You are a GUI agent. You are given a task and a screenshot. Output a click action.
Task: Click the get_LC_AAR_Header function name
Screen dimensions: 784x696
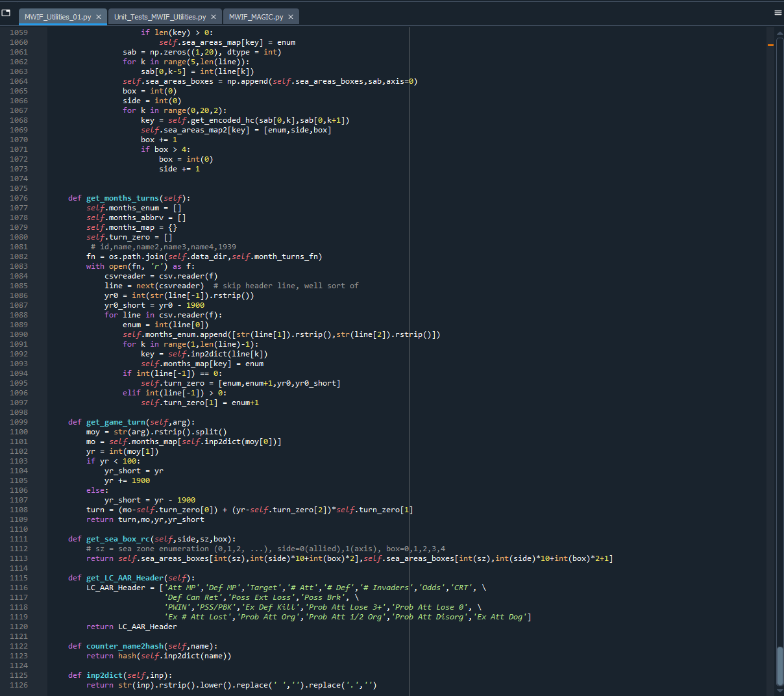[125, 578]
